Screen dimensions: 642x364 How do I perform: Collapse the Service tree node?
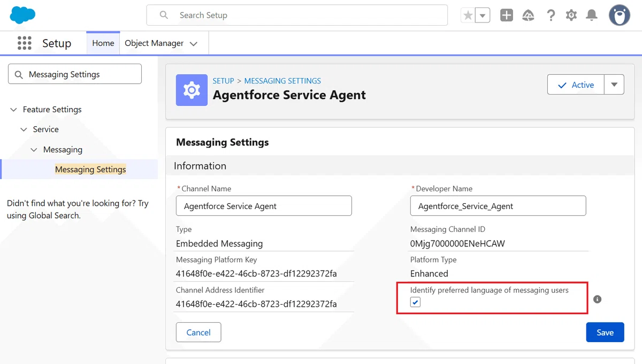(x=24, y=129)
